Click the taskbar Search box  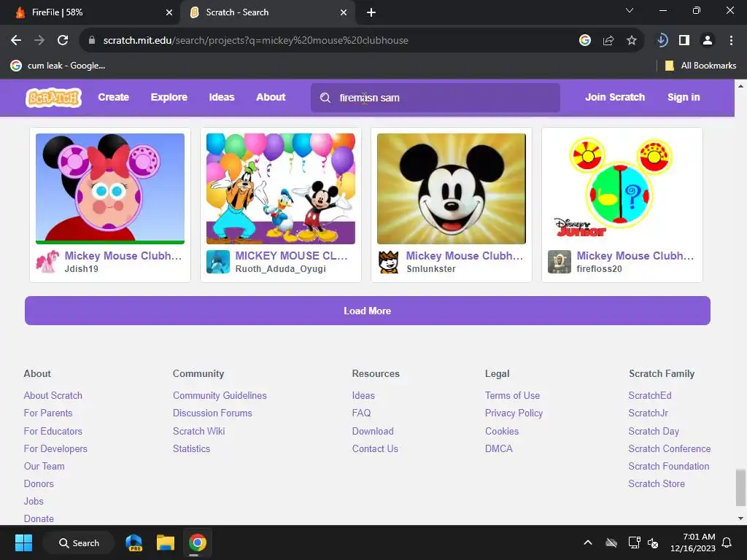[79, 542]
